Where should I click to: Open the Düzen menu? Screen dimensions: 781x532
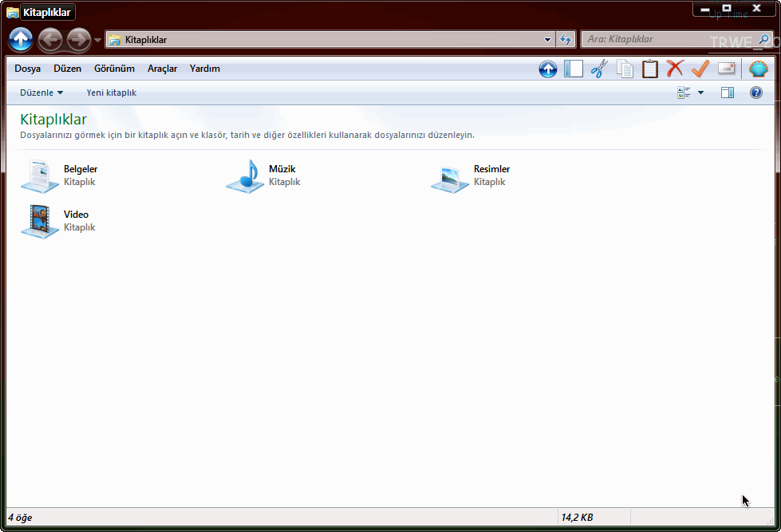click(67, 69)
